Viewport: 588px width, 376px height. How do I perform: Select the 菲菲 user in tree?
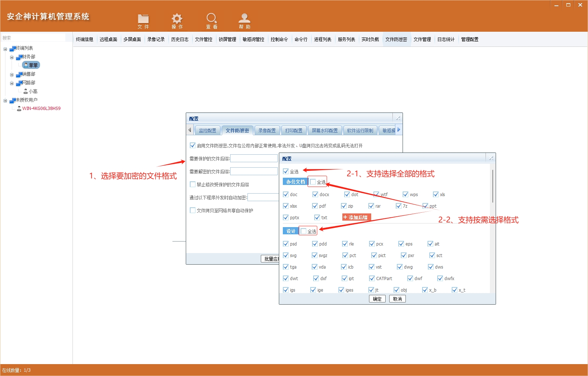[x=31, y=65]
